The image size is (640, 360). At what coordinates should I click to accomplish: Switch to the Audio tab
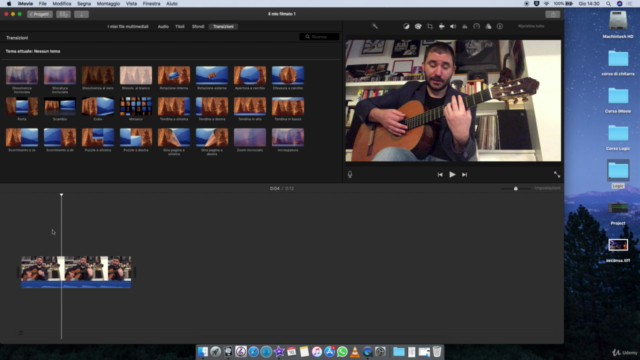(x=163, y=27)
